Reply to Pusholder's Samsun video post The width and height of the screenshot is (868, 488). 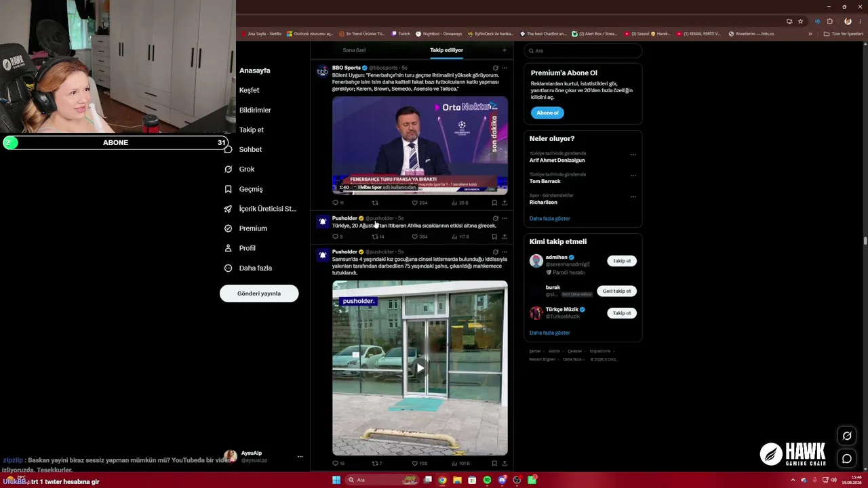click(x=335, y=464)
